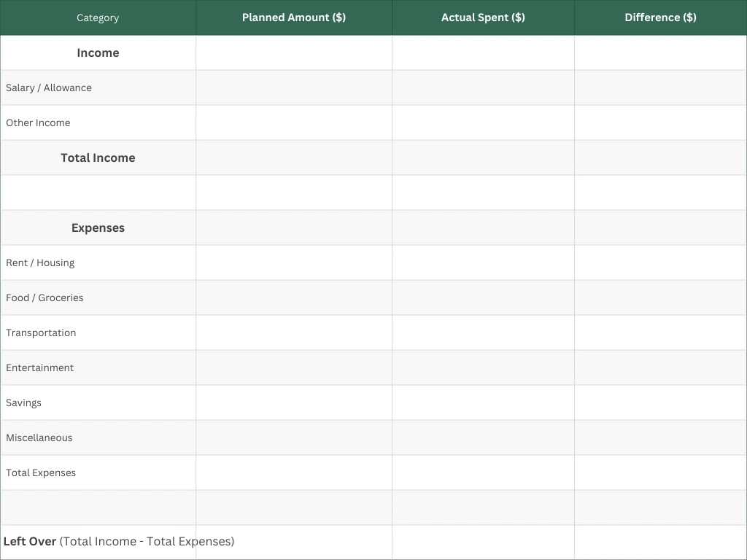The image size is (747, 560).
Task: Select Actual Spent cell for Other Income
Action: (x=483, y=122)
